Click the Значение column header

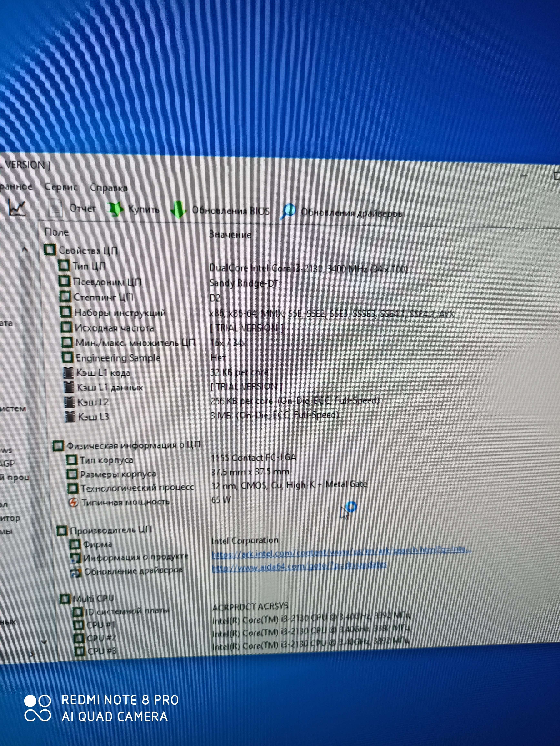coord(230,234)
